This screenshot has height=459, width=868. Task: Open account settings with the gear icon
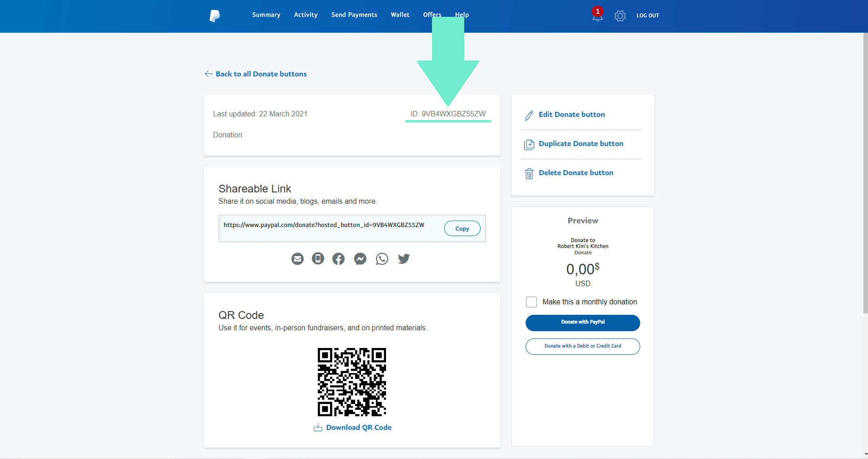[619, 15]
